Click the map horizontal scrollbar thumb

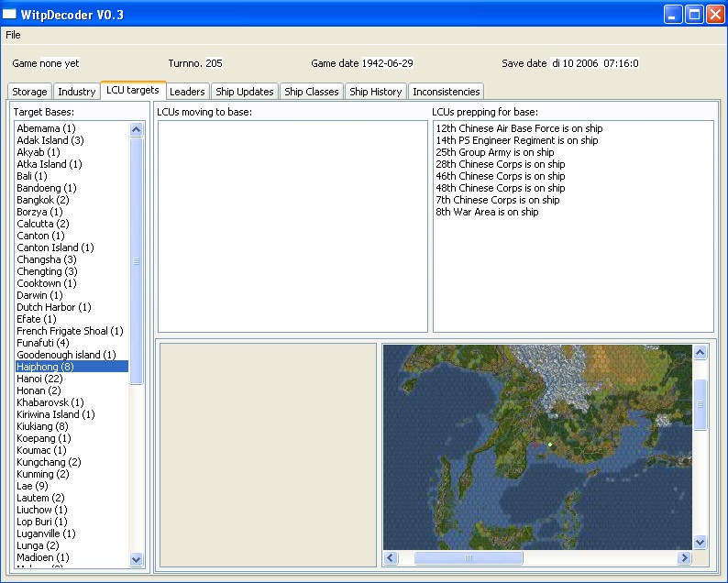point(468,557)
